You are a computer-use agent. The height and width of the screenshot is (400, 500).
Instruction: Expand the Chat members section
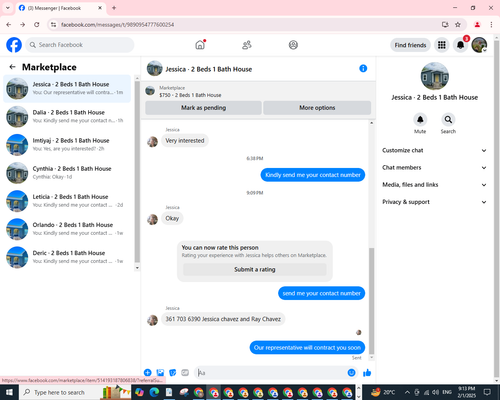pos(434,168)
